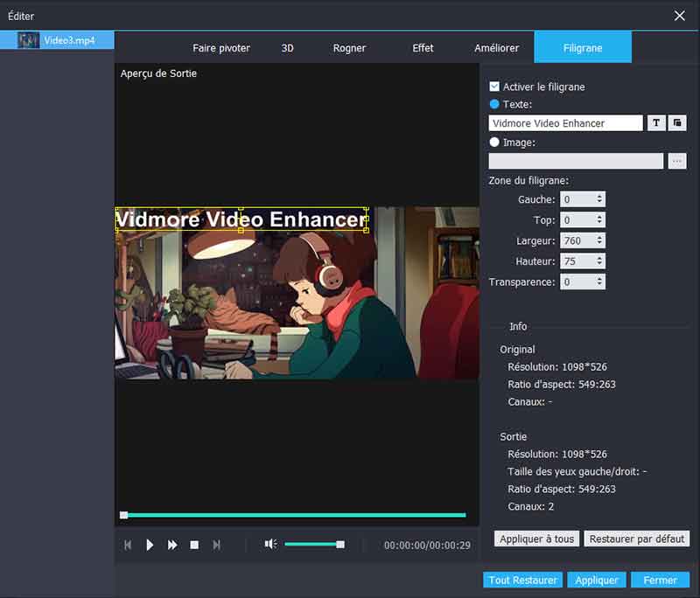Click the Appliquer à tous button
Viewport: 700px width, 598px height.
[x=536, y=539]
